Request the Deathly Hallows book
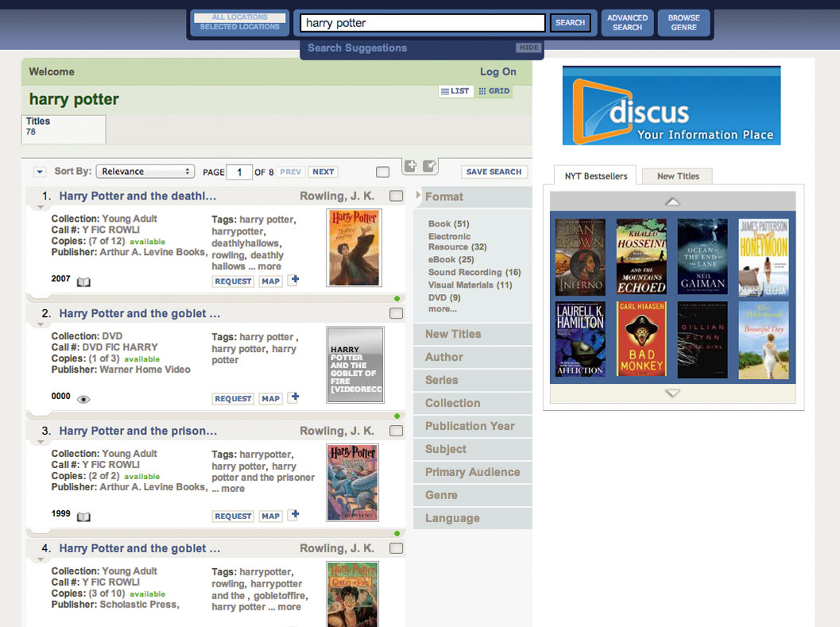The height and width of the screenshot is (627, 840). tap(233, 281)
